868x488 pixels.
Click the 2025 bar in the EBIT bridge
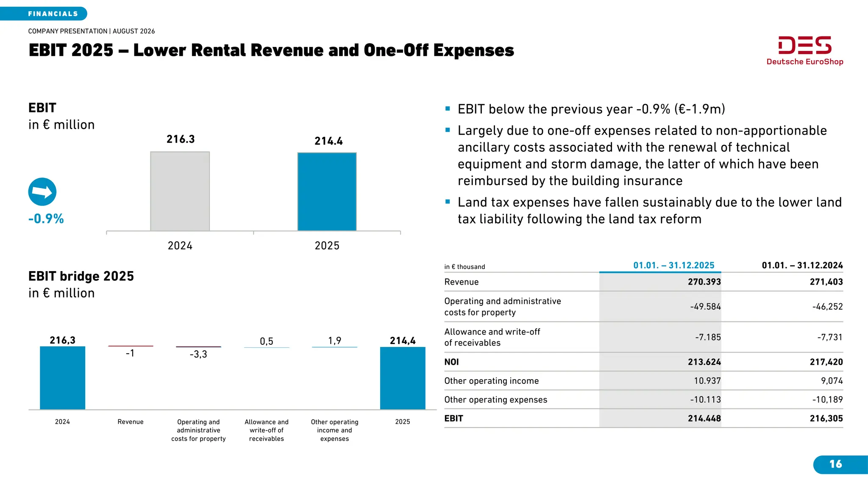[403, 378]
